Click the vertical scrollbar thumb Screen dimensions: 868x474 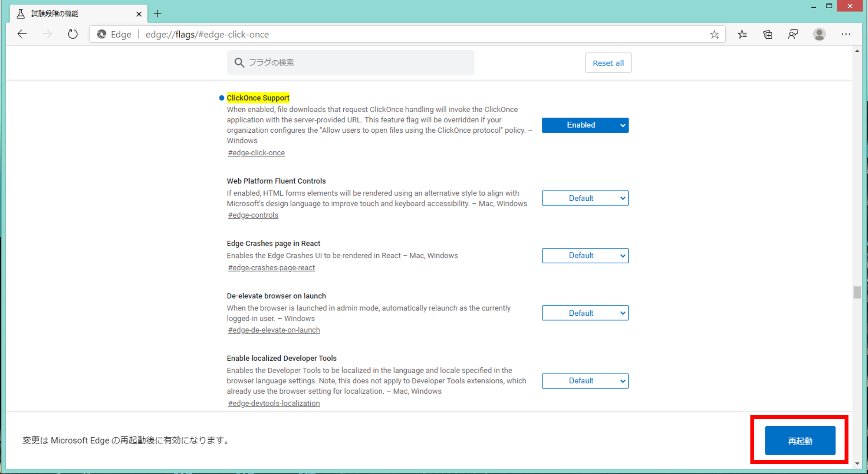click(x=857, y=292)
